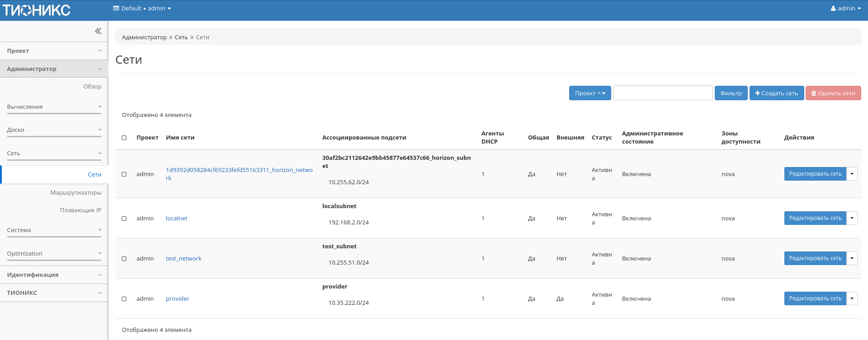This screenshot has height=340, width=868.
Task: Go to Маршрутизаторы in the sidebar
Action: click(x=75, y=193)
